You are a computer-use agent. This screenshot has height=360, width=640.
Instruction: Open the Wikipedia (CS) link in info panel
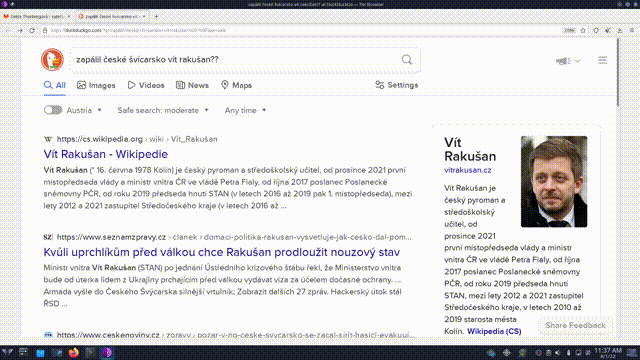(x=494, y=331)
